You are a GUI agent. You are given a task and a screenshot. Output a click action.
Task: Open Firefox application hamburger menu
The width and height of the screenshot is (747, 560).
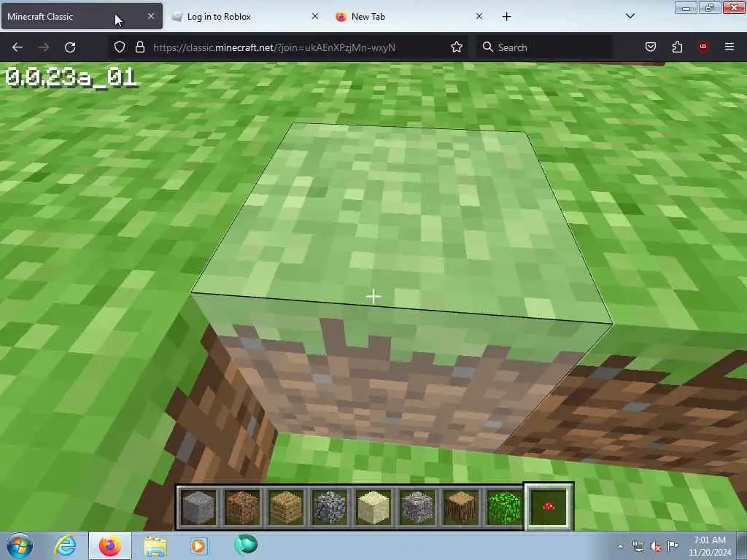(x=729, y=47)
